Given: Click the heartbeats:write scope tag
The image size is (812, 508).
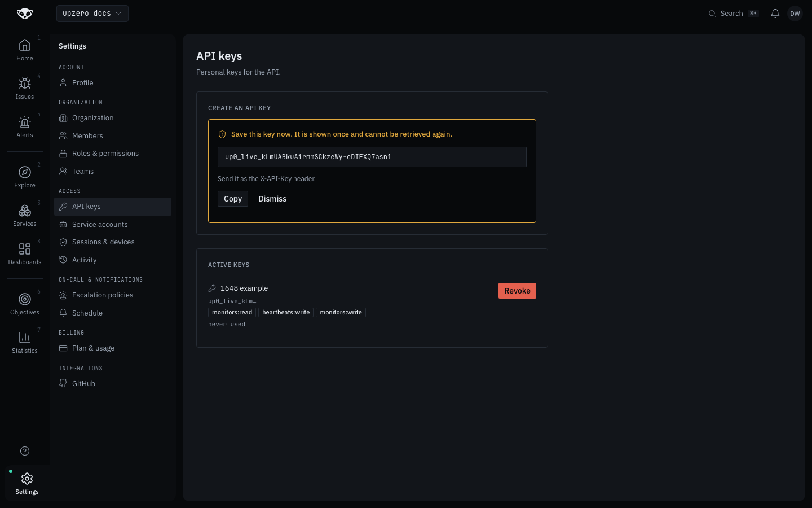Looking at the screenshot, I should click(x=286, y=312).
